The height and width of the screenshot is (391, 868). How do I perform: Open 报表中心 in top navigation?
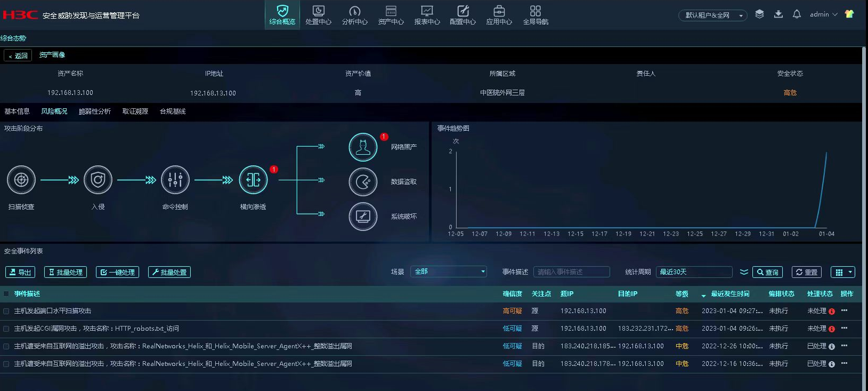tap(427, 15)
